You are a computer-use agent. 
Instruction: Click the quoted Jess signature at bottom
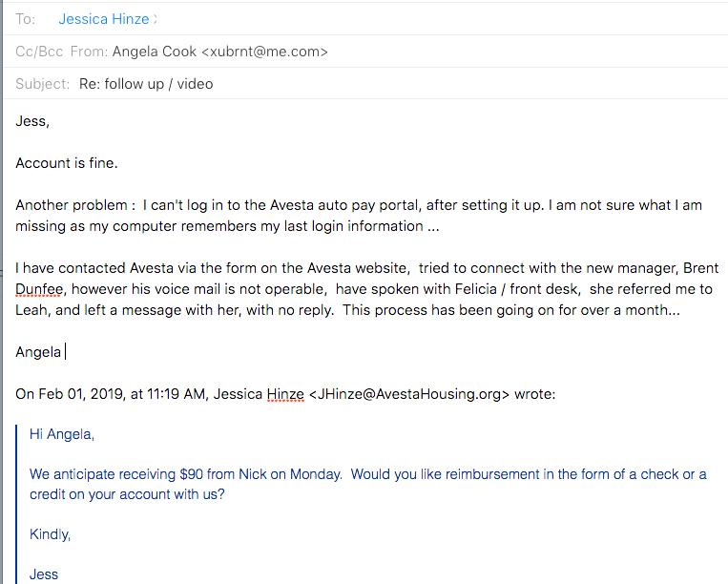click(44, 574)
